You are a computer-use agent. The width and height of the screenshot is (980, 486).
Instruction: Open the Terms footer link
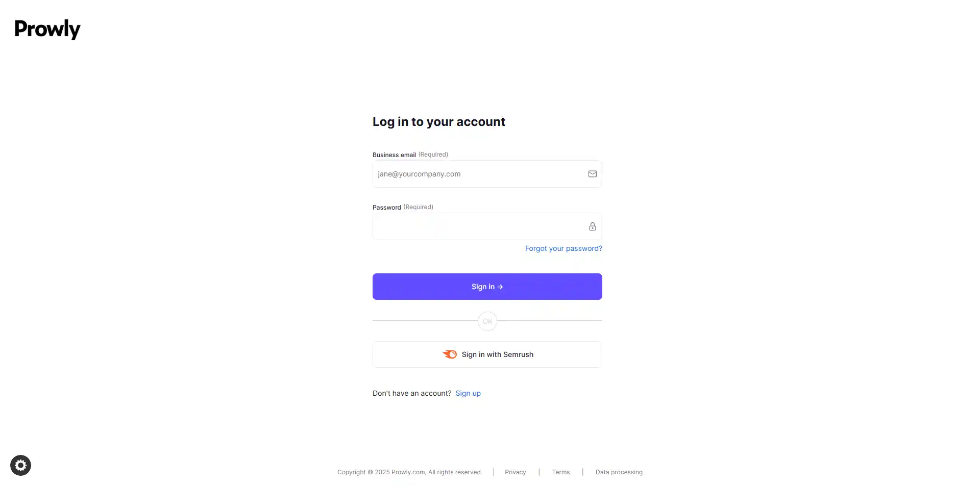(x=560, y=472)
